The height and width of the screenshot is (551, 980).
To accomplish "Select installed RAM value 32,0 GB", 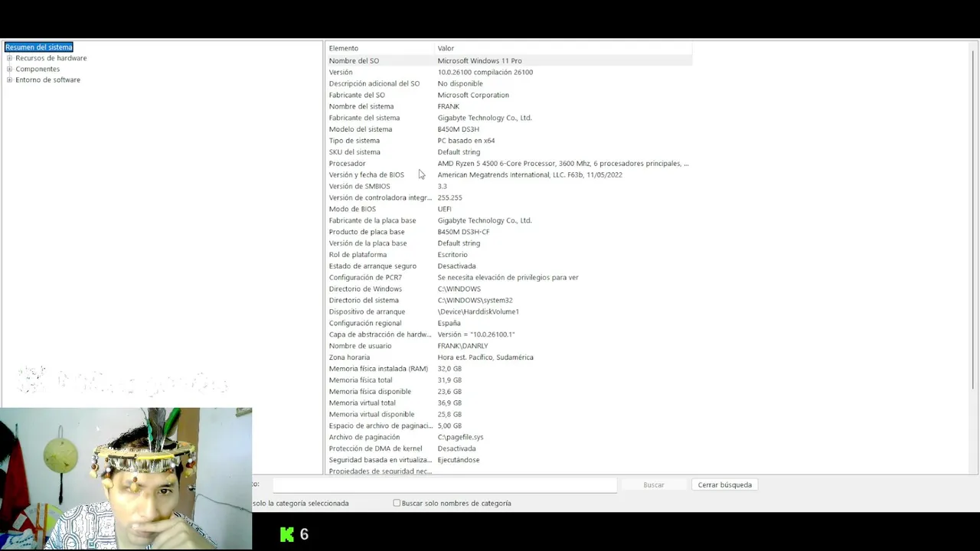I will (x=449, y=369).
